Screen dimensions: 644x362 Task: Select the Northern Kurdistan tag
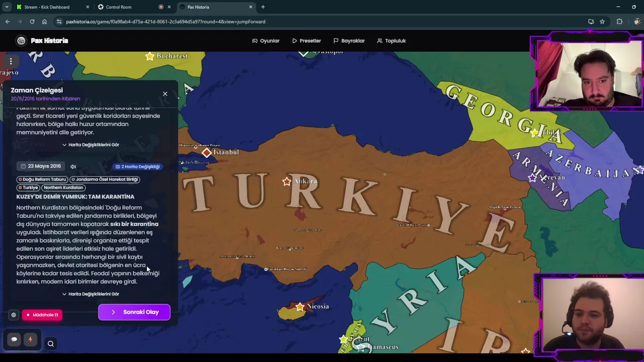tap(63, 188)
